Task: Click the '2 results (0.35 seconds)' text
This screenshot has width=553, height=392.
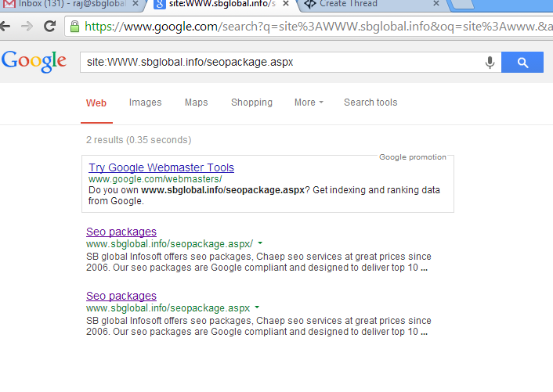Action: [139, 140]
